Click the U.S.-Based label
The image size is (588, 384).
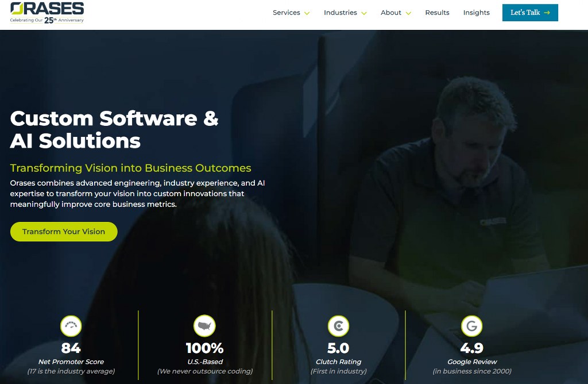tap(205, 362)
